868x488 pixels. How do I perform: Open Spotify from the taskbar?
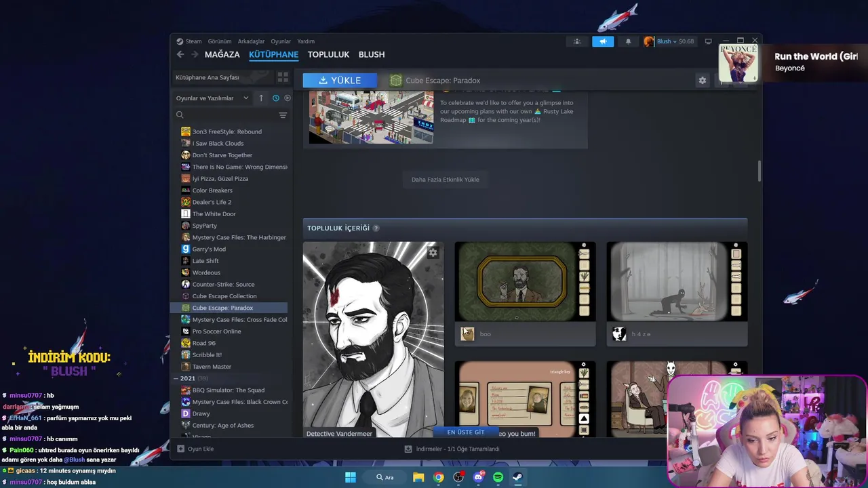pos(498,477)
